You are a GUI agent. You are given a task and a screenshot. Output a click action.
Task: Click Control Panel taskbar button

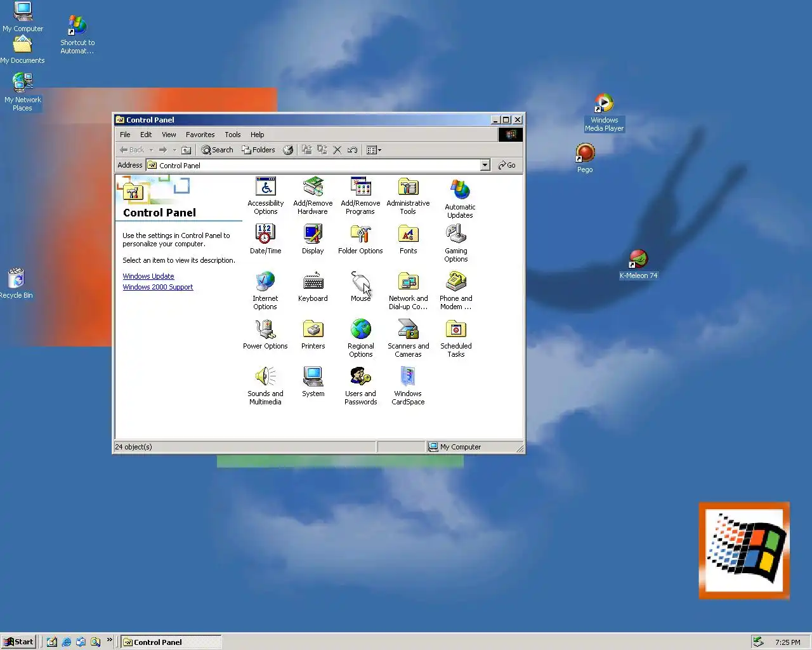click(x=171, y=642)
